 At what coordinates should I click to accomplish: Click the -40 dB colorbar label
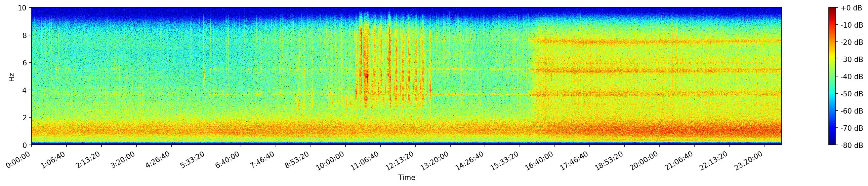click(851, 76)
